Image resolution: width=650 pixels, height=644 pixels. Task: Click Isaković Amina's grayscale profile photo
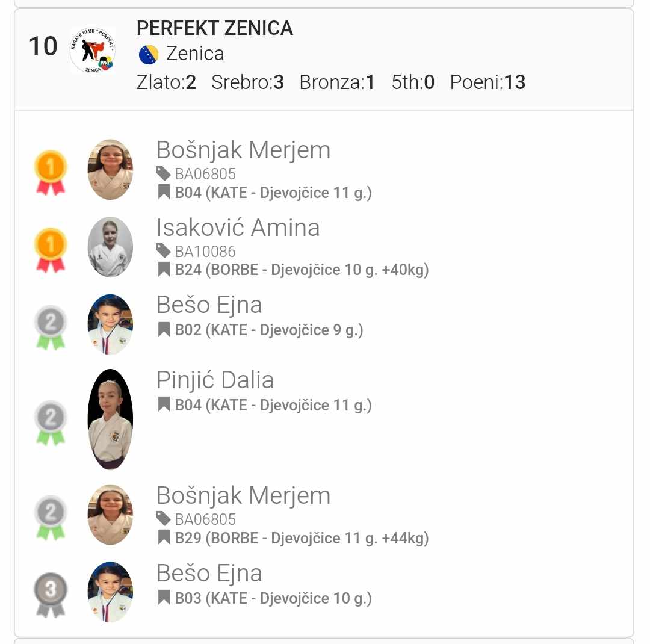coord(110,247)
